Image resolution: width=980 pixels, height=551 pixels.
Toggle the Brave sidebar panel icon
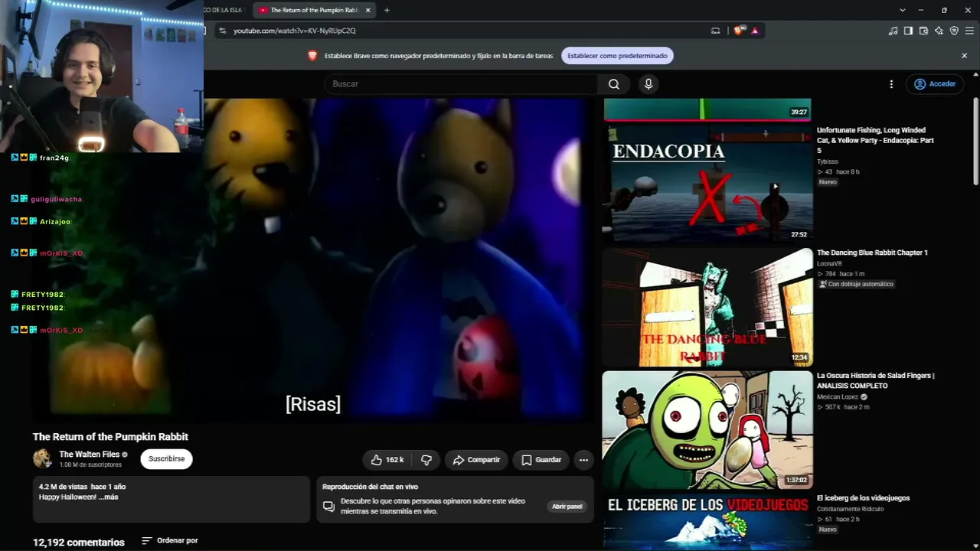908,31
